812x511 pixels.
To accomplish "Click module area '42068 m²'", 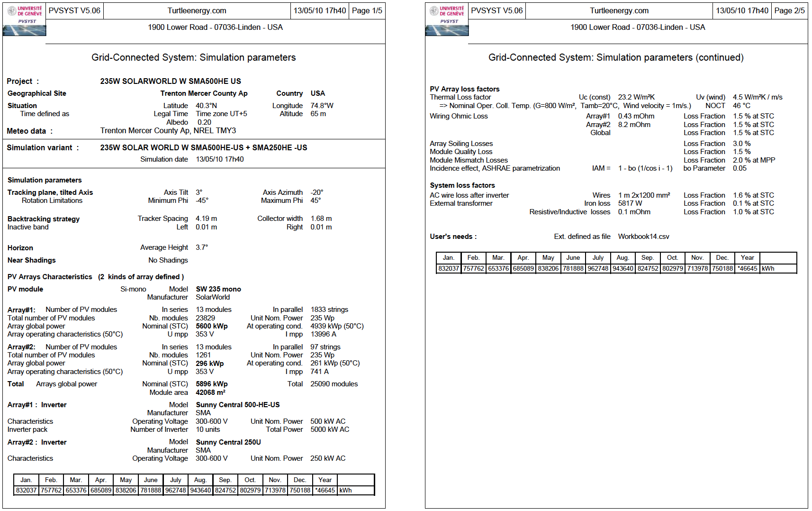I will 210,392.
